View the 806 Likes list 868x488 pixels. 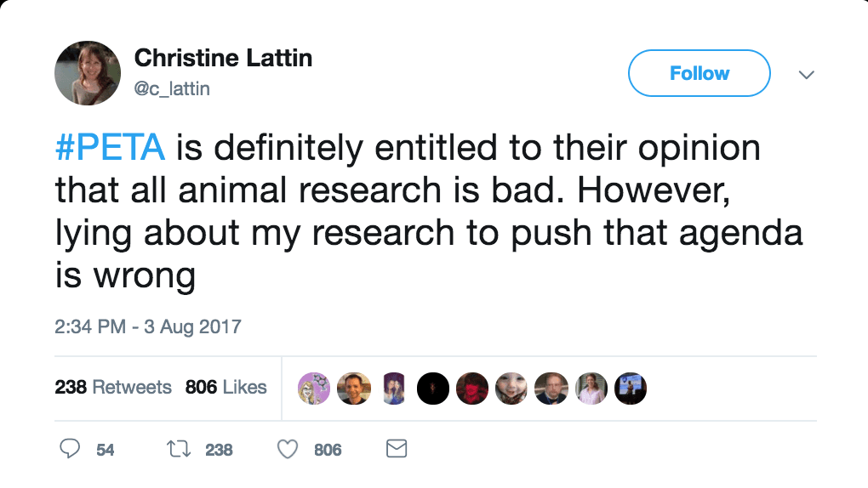tap(226, 388)
